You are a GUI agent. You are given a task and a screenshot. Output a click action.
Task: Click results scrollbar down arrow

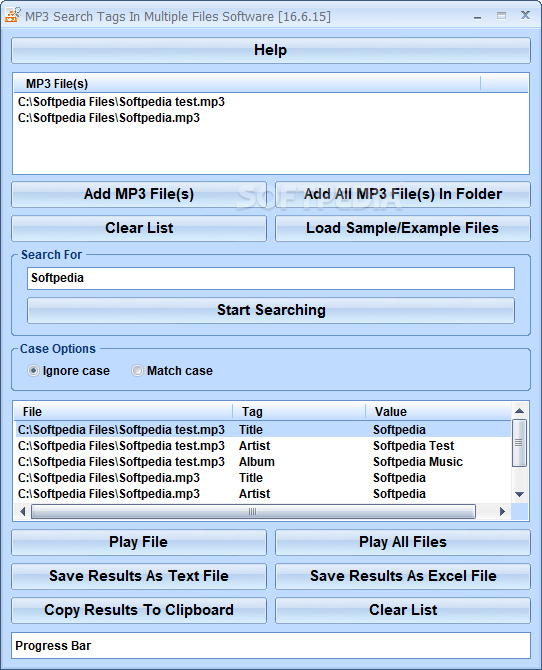click(519, 494)
